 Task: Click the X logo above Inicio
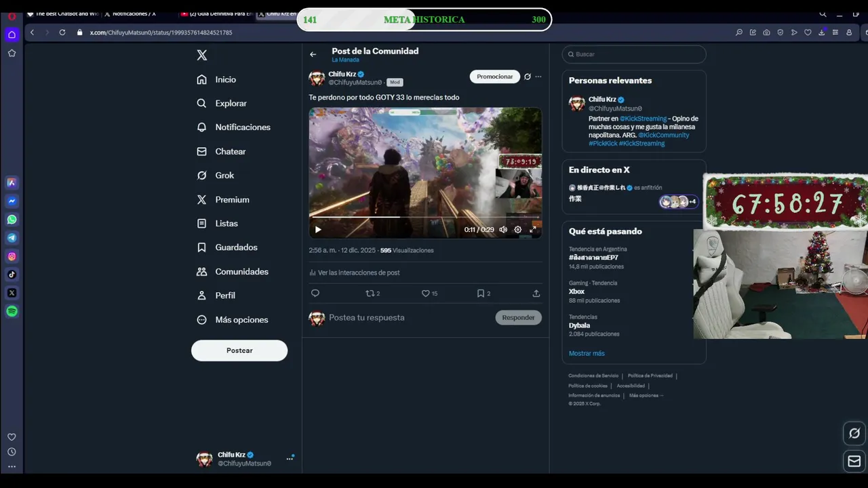tap(202, 56)
